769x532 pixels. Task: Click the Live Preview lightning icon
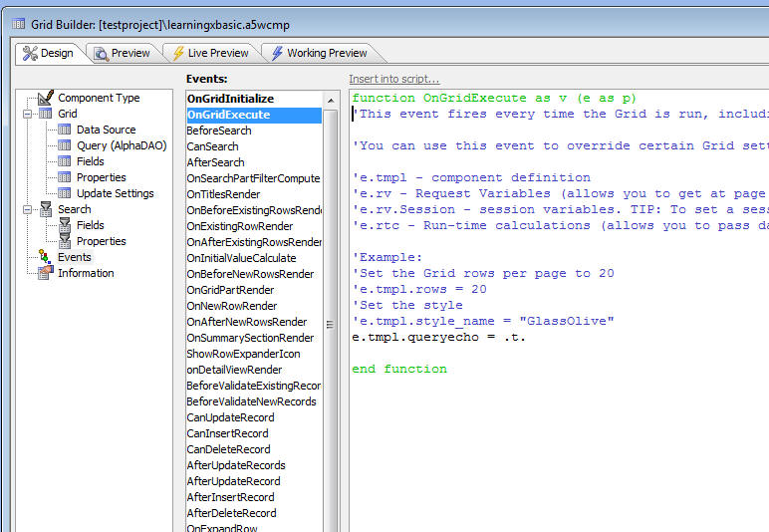click(178, 53)
